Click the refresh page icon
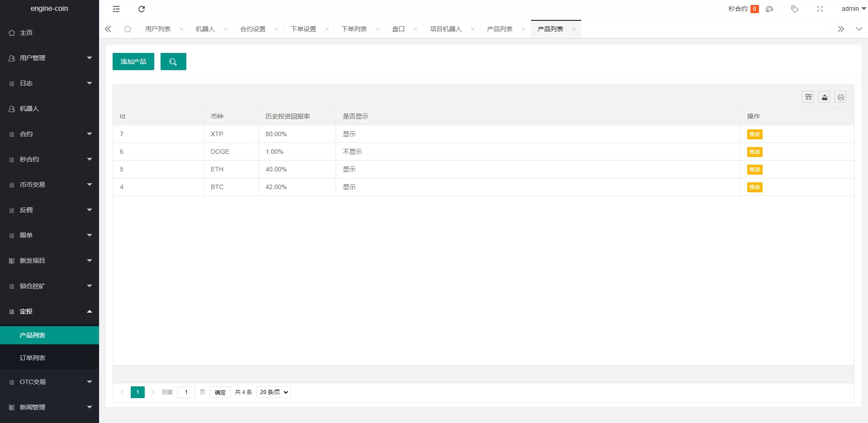This screenshot has width=868, height=423. click(142, 9)
